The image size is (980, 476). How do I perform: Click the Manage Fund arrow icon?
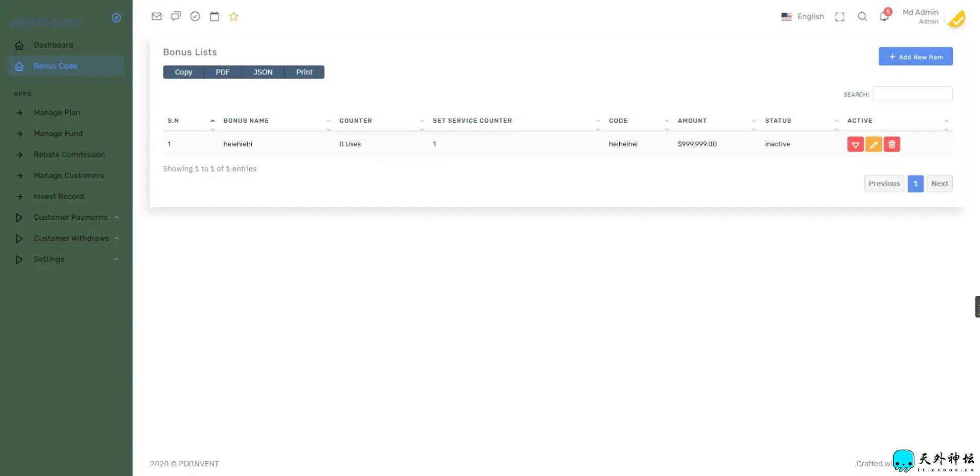20,134
